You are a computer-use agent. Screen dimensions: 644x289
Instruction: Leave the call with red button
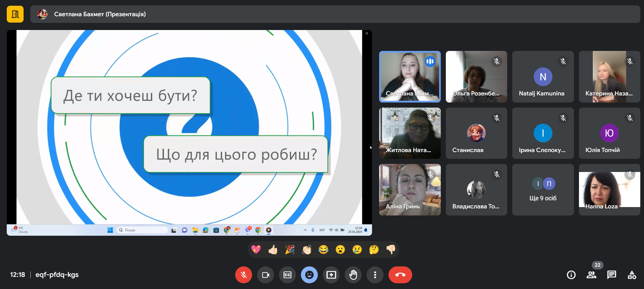pyautogui.click(x=400, y=275)
